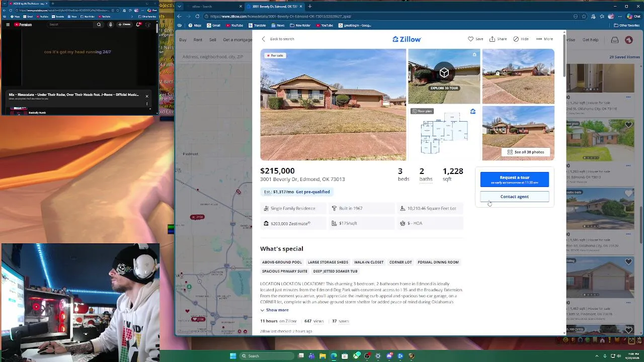Click the DEEP JETTED SOAKER TUB tag
The height and width of the screenshot is (362, 644).
(335, 271)
